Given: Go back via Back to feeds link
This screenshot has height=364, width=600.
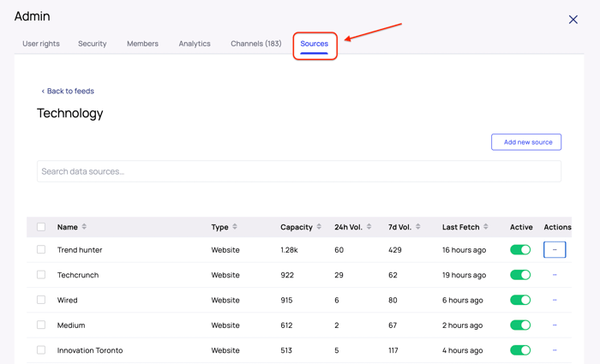Looking at the screenshot, I should pyautogui.click(x=68, y=91).
